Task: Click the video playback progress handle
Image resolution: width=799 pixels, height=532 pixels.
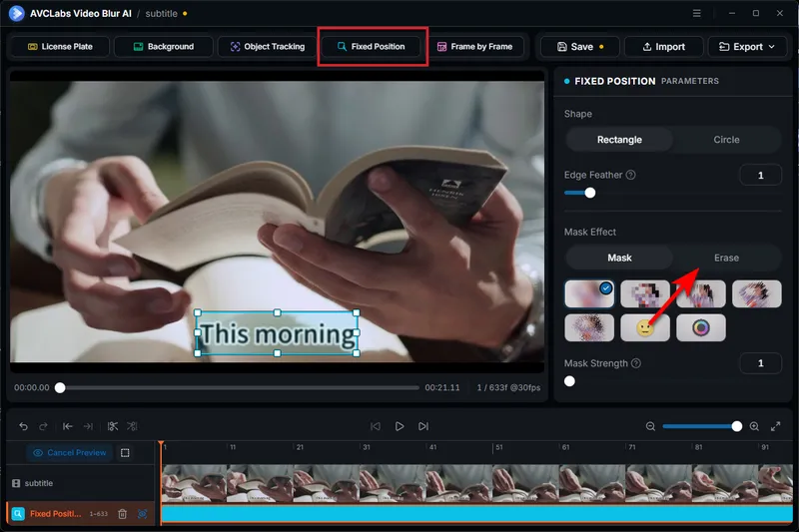Action: point(60,388)
